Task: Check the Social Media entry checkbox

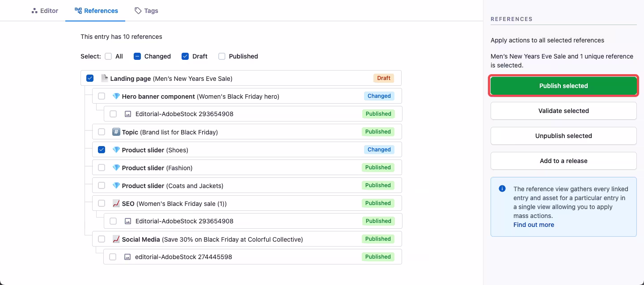Action: click(102, 239)
